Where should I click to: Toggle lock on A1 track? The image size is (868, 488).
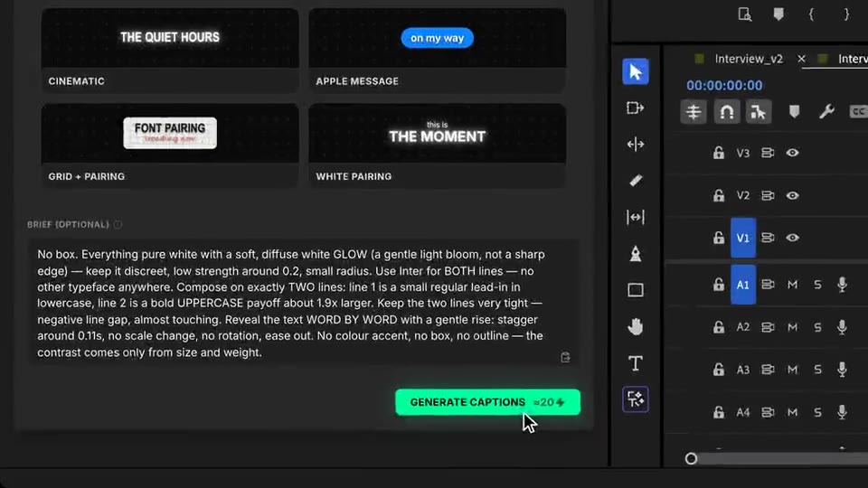click(x=718, y=285)
